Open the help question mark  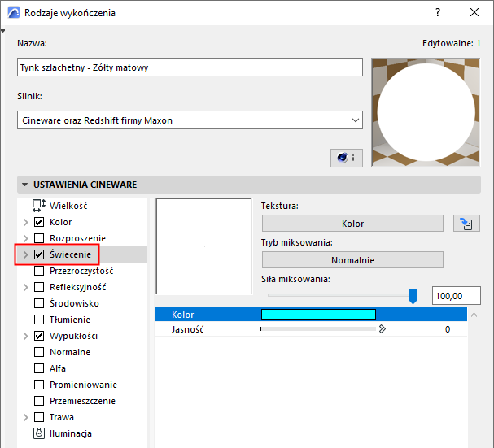(438, 12)
